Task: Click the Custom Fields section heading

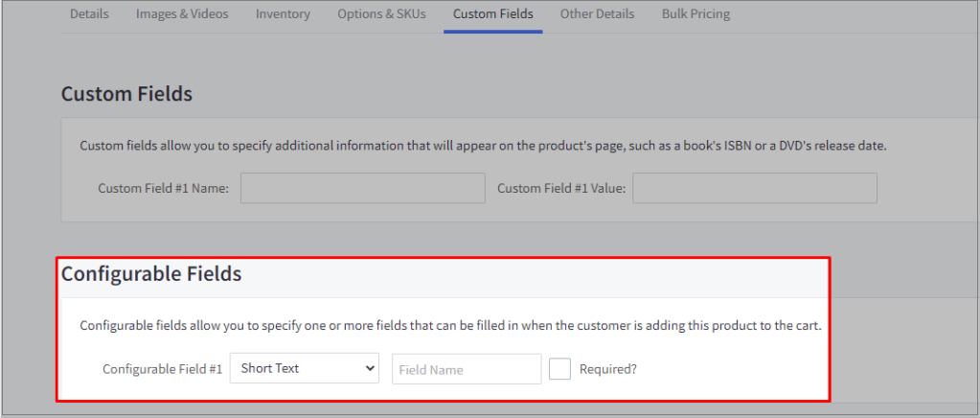Action: tap(126, 94)
